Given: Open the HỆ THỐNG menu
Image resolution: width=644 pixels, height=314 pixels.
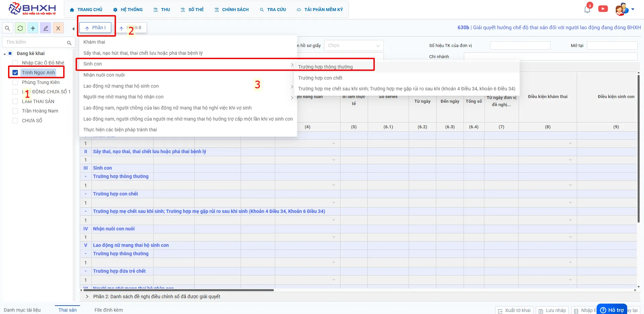Looking at the screenshot, I should point(128,10).
